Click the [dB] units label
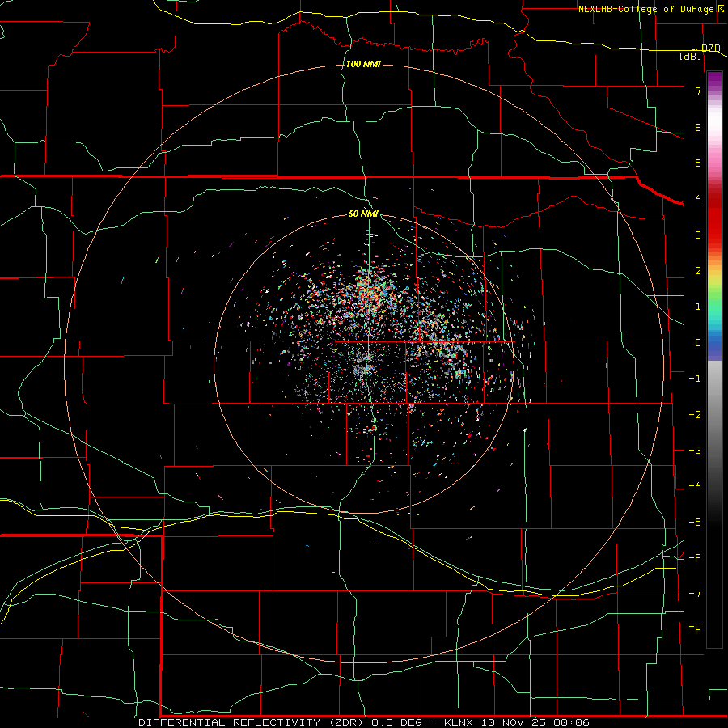The width and height of the screenshot is (728, 728). pos(691,56)
